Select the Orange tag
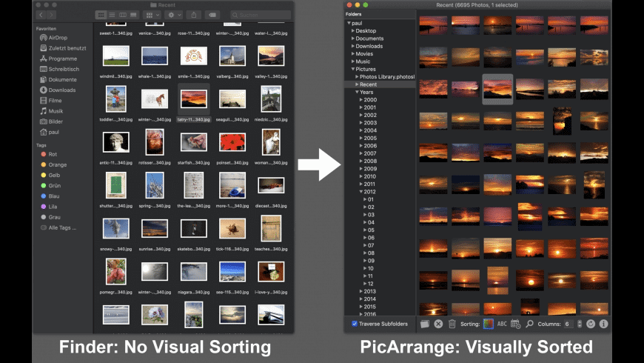This screenshot has width=644, height=363. (54, 164)
